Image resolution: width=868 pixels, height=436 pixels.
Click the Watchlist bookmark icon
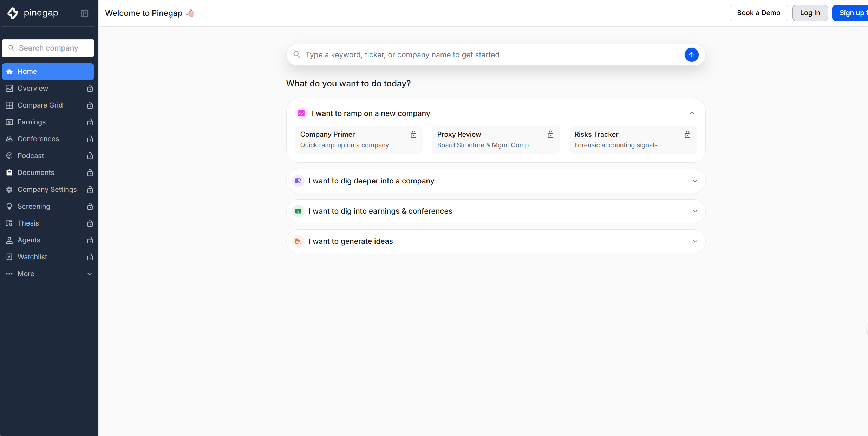9,257
